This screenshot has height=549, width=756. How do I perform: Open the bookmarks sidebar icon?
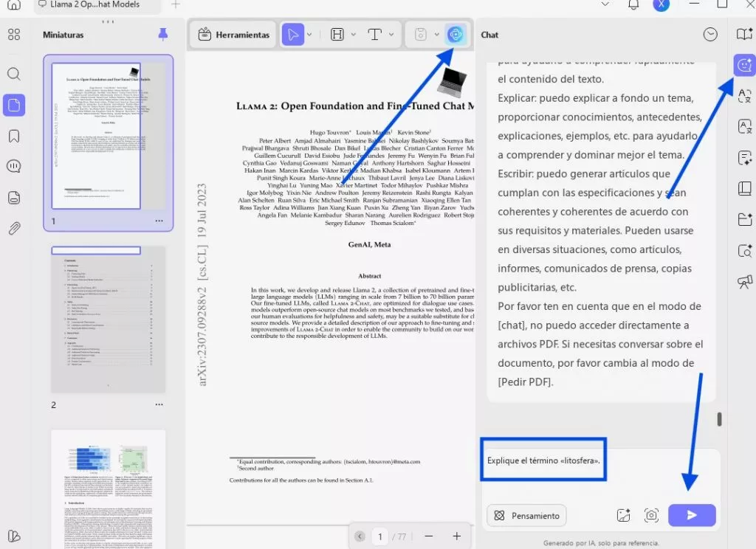[x=14, y=136]
